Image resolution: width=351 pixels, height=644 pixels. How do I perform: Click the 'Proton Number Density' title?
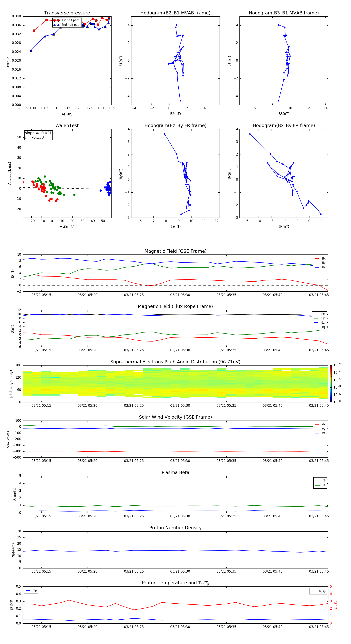tap(175, 528)
